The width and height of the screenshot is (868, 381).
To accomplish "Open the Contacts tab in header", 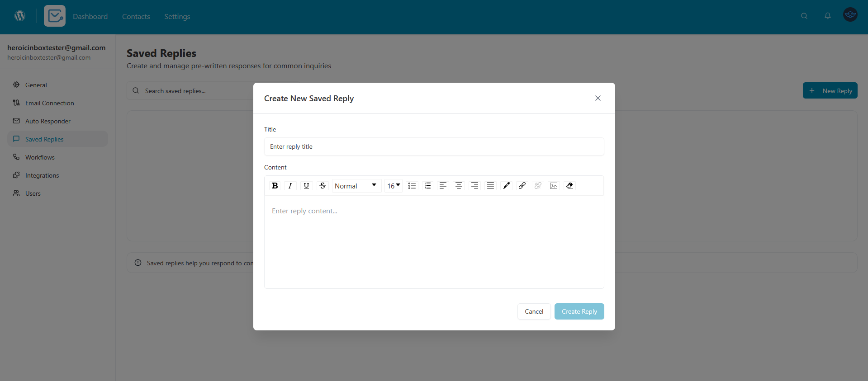I will 136,16.
